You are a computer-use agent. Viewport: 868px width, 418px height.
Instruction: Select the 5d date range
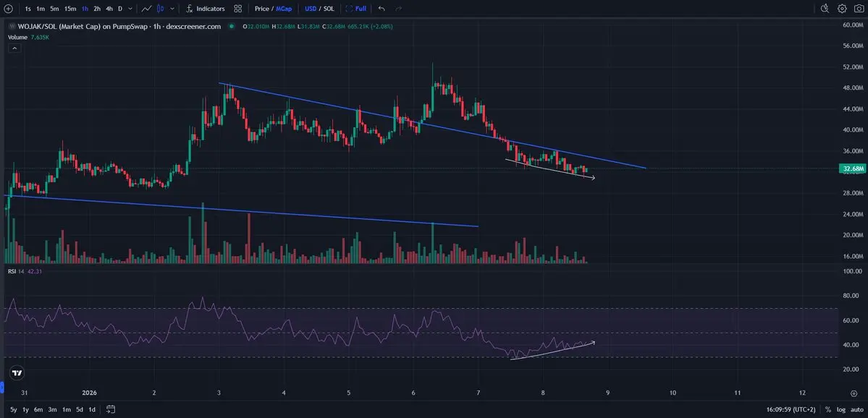coord(80,410)
